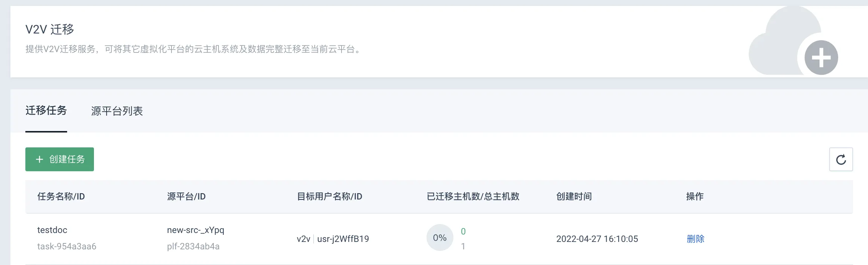Click platform ID plf-2834ab4a
Viewport: 868px width, 265px height.
point(193,246)
